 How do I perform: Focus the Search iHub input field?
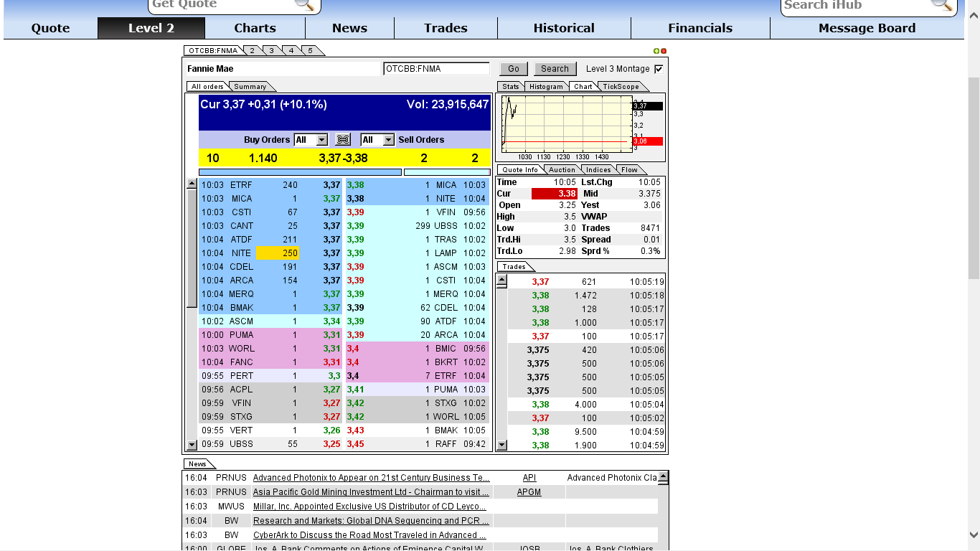(856, 4)
